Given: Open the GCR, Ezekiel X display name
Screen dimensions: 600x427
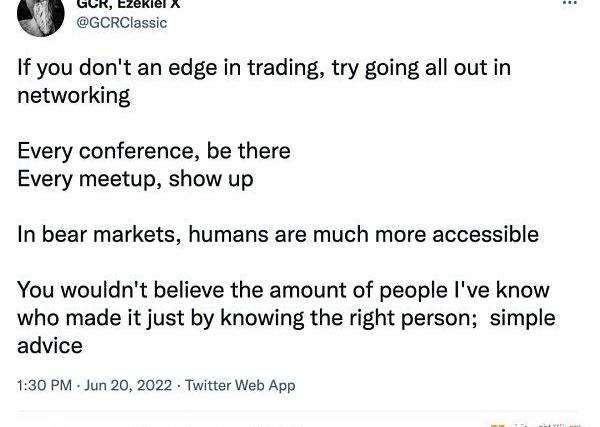Looking at the screenshot, I should point(128,5).
